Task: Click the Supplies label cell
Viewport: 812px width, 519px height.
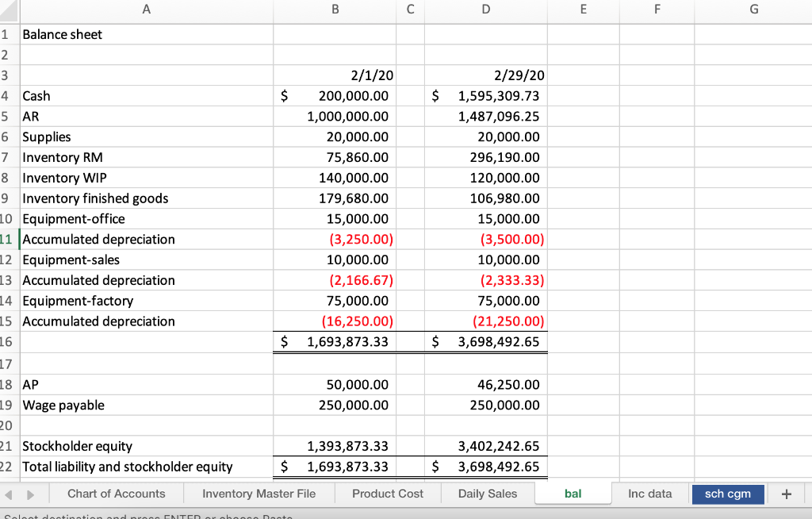Action: (147, 136)
